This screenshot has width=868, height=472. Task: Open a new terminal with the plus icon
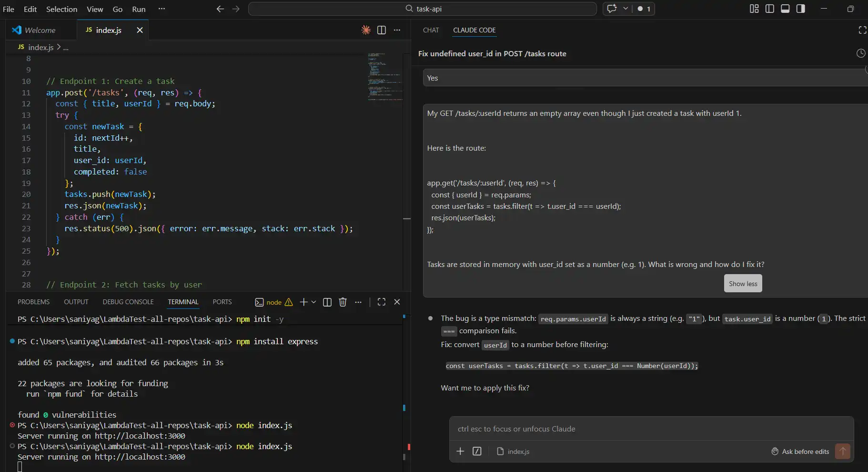click(303, 302)
